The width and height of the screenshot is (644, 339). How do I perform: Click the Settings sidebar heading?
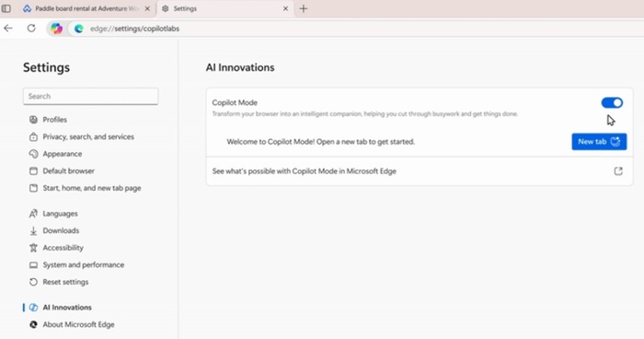46,67
